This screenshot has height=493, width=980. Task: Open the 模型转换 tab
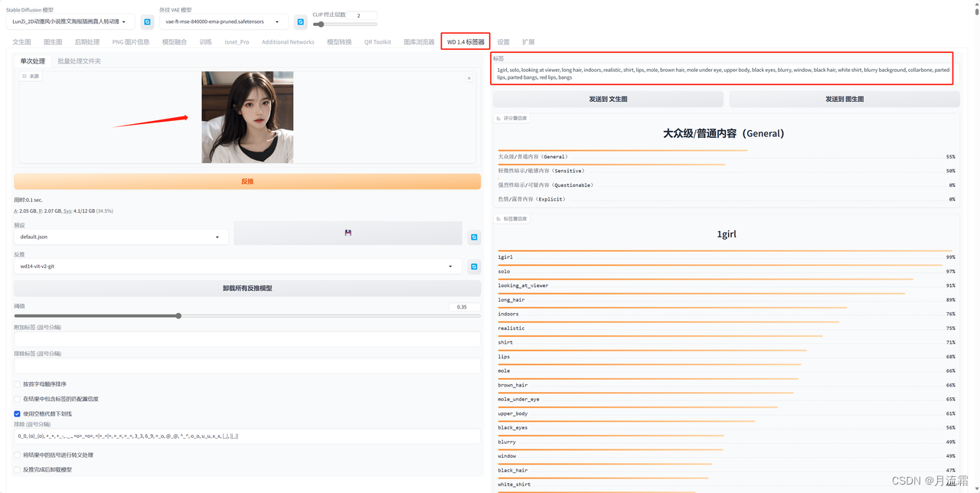pyautogui.click(x=339, y=42)
